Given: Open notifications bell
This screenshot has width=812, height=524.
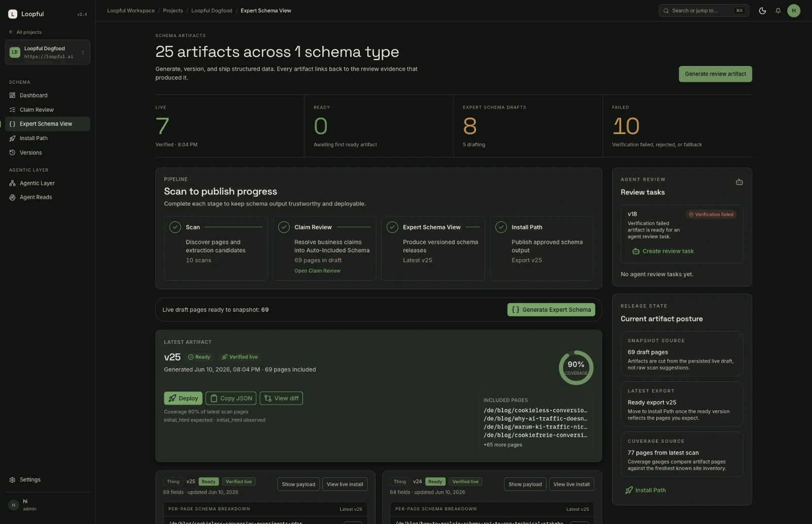Looking at the screenshot, I should tap(778, 11).
